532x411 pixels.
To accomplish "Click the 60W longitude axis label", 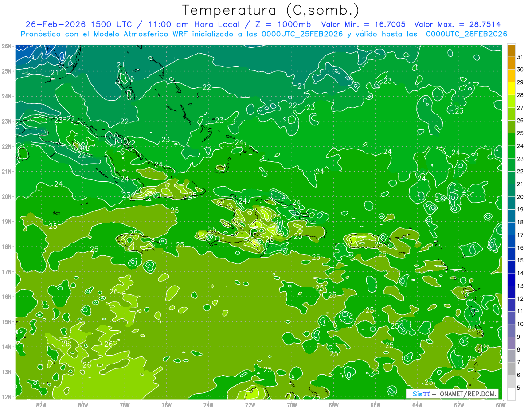I will click(x=501, y=404).
